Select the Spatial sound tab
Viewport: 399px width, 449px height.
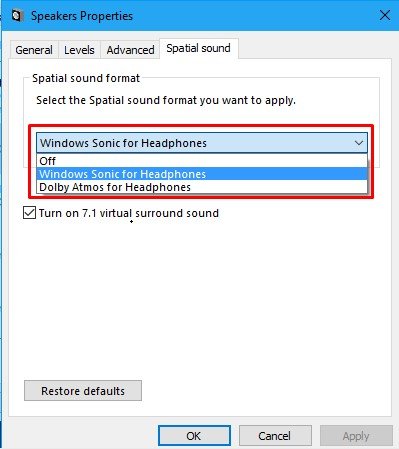(x=199, y=48)
